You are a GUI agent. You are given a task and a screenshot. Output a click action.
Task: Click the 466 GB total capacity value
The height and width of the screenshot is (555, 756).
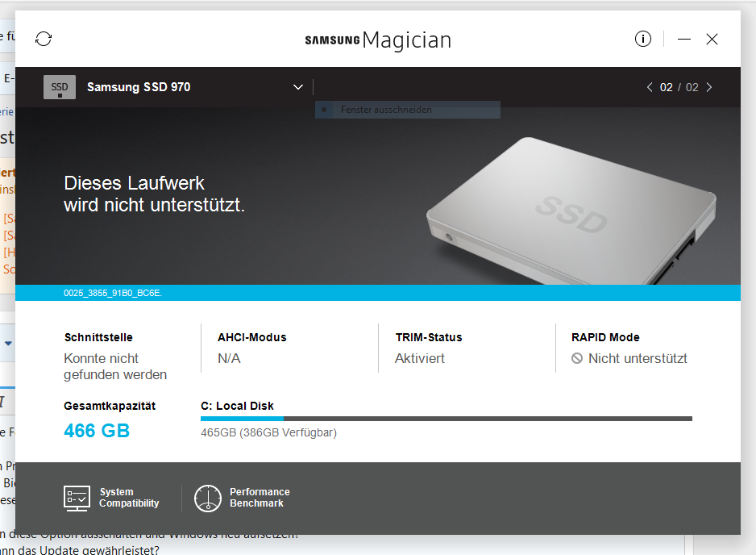click(x=97, y=431)
